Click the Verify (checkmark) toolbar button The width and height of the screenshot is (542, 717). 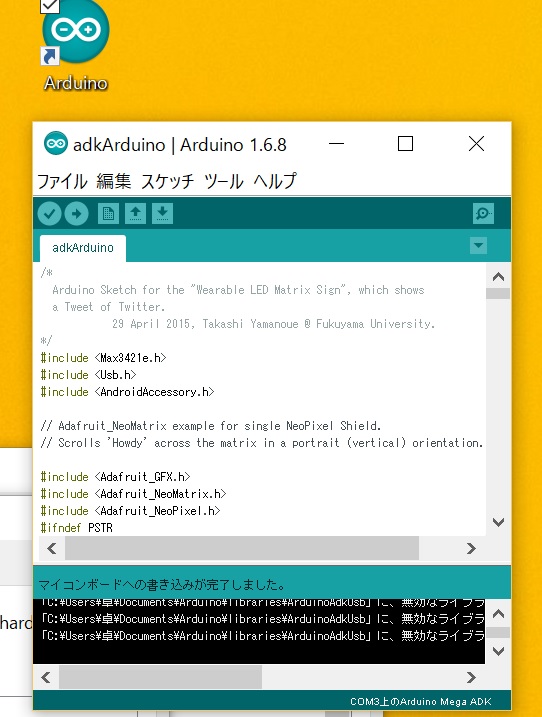[x=49, y=214]
